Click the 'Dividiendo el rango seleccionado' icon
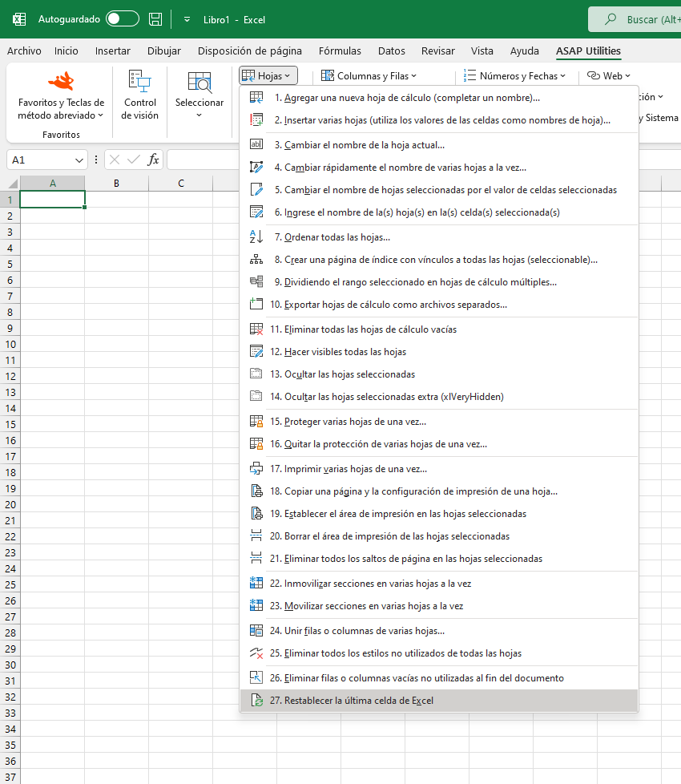681x784 pixels. tap(256, 281)
